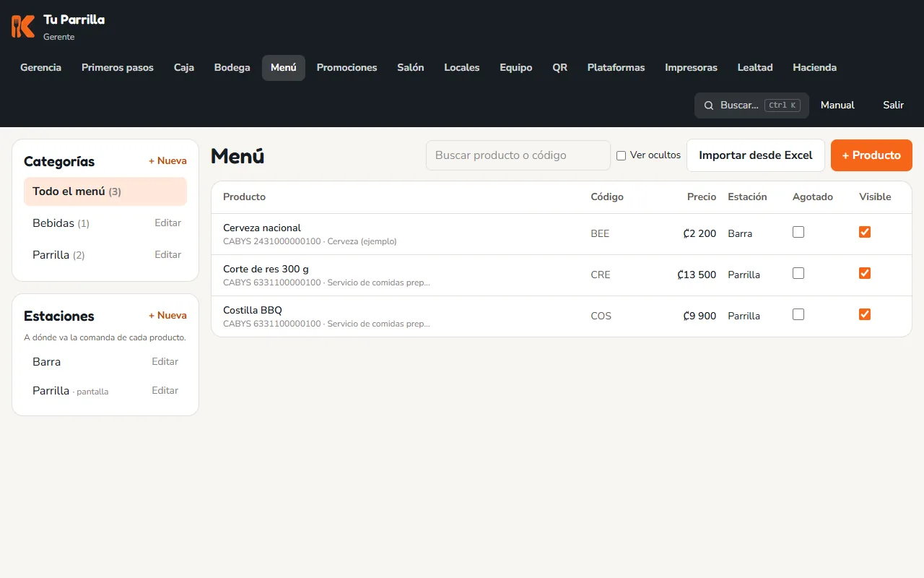Add a new category with + Nueva

pyautogui.click(x=167, y=161)
